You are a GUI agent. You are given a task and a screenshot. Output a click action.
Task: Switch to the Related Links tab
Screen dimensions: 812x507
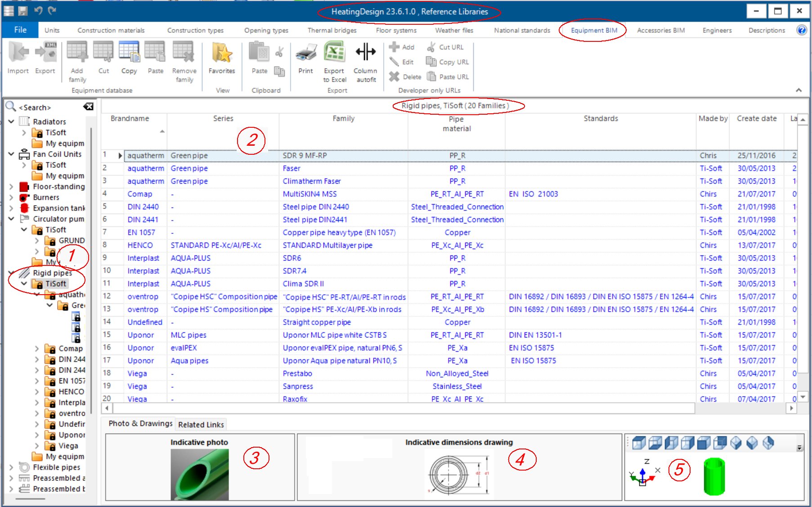coord(201,424)
